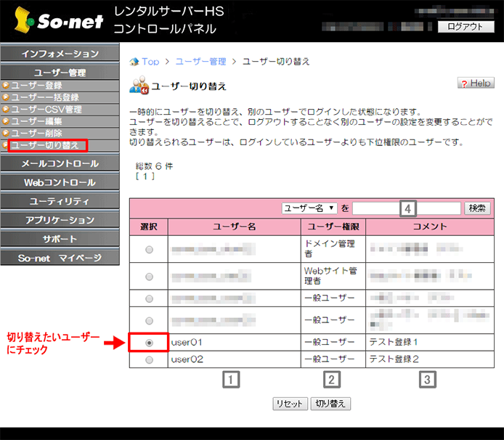Viewport: 504px width, 440px height.
Task: Open ユーザー切り替え in the sidebar
Action: [46, 145]
